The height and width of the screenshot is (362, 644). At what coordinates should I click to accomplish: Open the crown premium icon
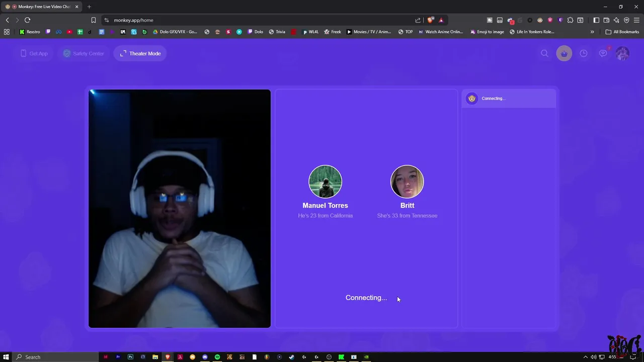click(x=564, y=53)
